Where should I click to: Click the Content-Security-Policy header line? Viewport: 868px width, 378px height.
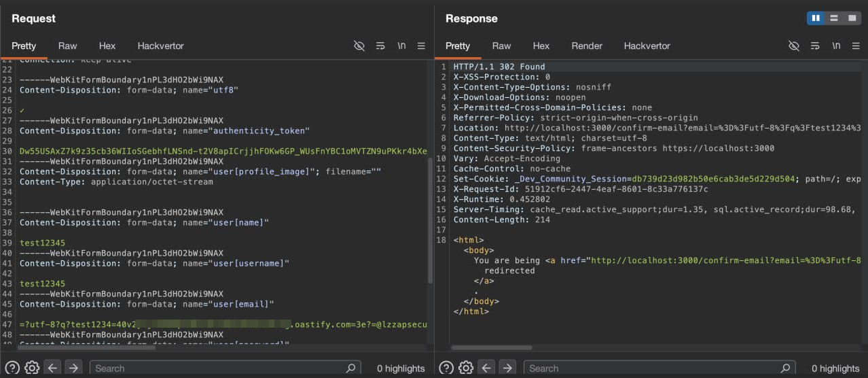(x=613, y=148)
